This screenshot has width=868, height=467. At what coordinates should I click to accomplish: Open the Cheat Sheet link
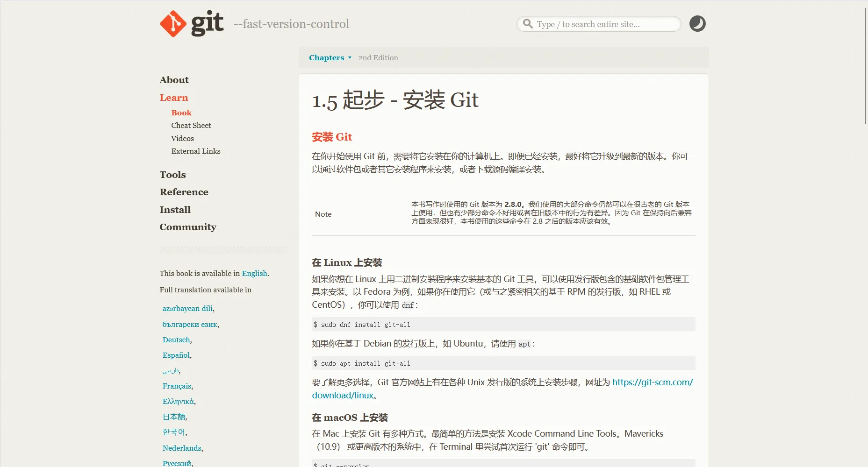(x=191, y=126)
